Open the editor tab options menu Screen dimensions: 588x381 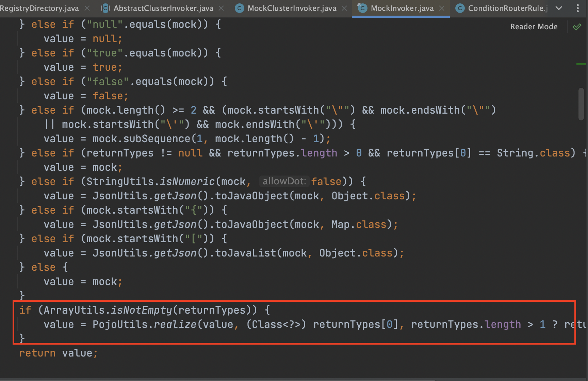[578, 8]
